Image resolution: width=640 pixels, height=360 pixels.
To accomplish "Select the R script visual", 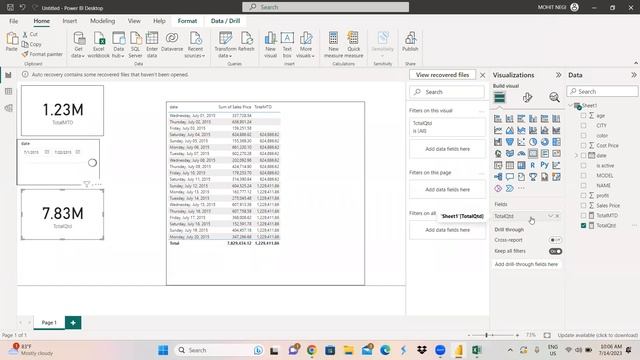I will point(533,165).
